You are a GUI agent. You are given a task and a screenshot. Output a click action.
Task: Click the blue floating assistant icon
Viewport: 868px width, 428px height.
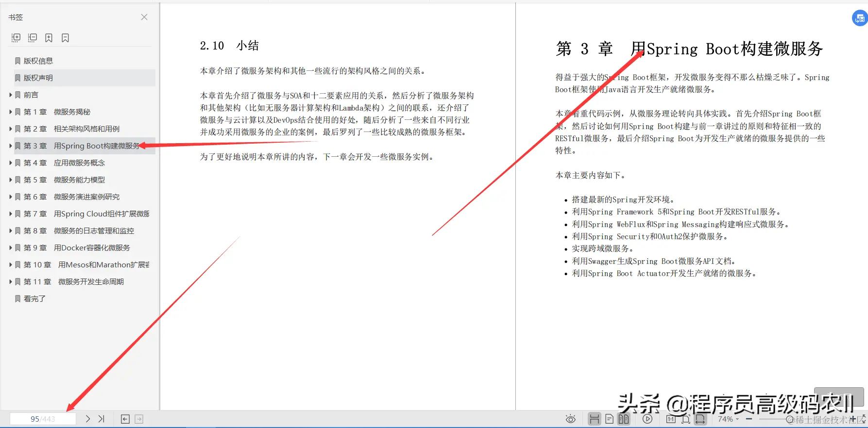pos(860,18)
